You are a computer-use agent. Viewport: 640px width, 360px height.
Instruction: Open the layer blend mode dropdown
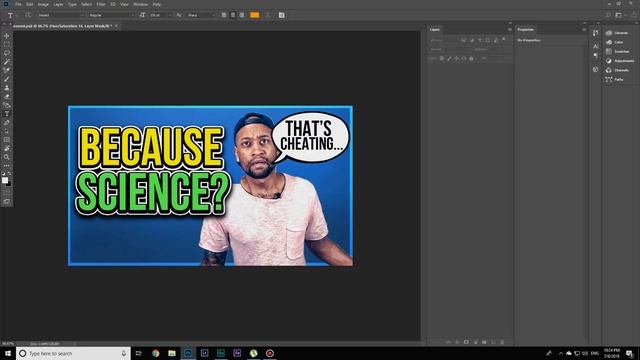[x=450, y=49]
